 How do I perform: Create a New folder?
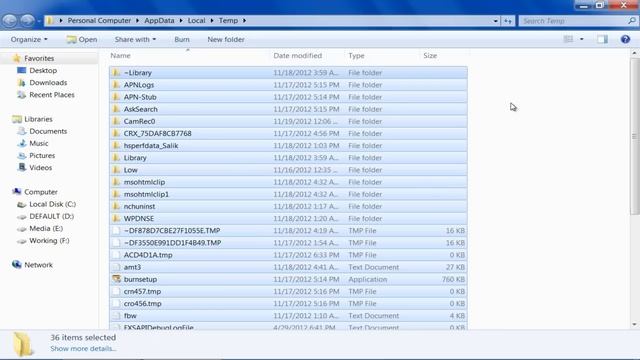[x=226, y=40]
